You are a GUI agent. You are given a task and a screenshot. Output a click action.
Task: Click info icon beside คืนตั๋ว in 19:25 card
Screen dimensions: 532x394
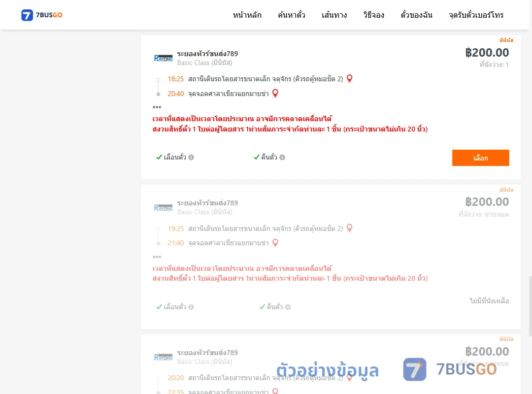[288, 307]
